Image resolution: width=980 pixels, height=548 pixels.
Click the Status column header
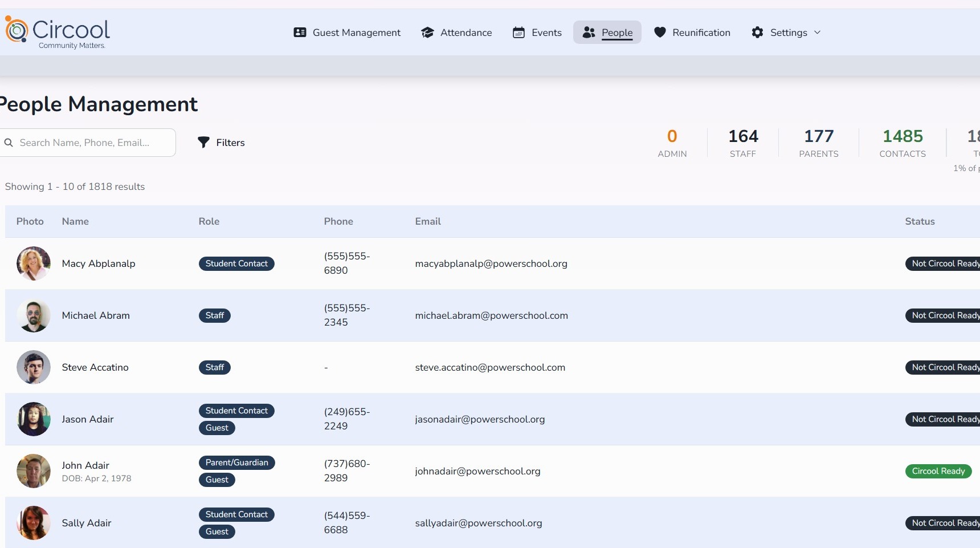pos(920,221)
